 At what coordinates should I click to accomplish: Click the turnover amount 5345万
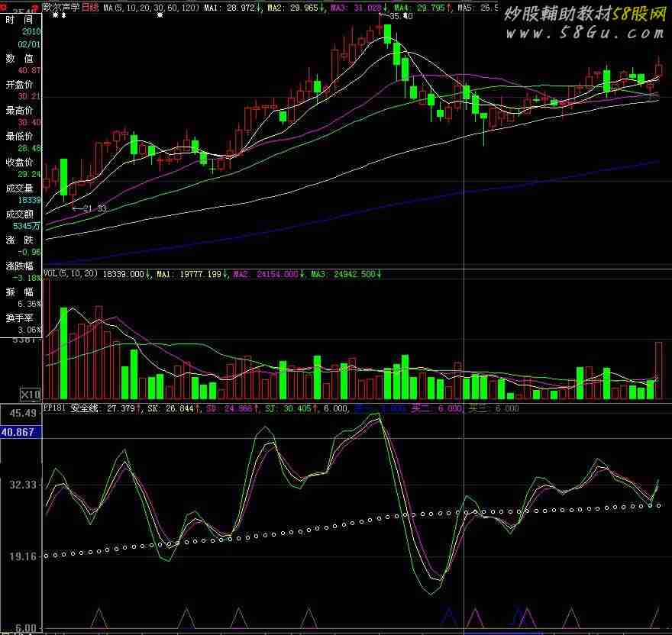tap(27, 226)
